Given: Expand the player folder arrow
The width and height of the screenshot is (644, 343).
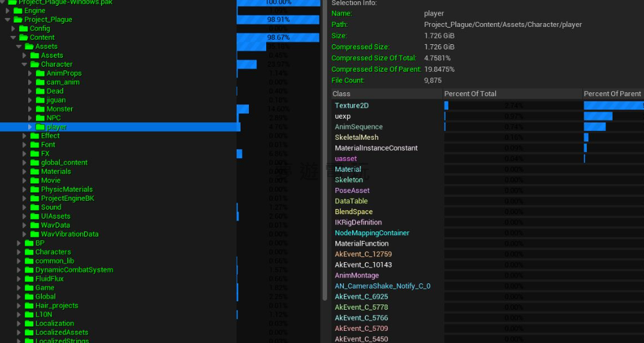Looking at the screenshot, I should click(30, 127).
